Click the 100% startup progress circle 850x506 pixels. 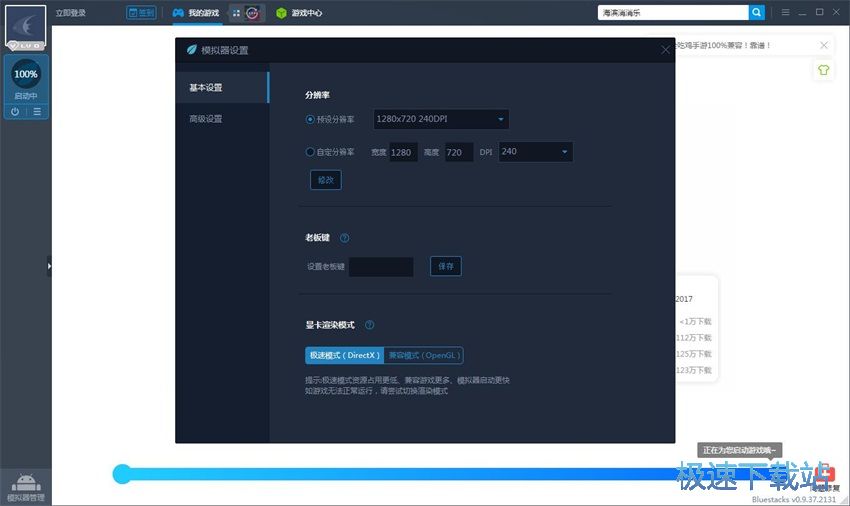tap(25, 74)
